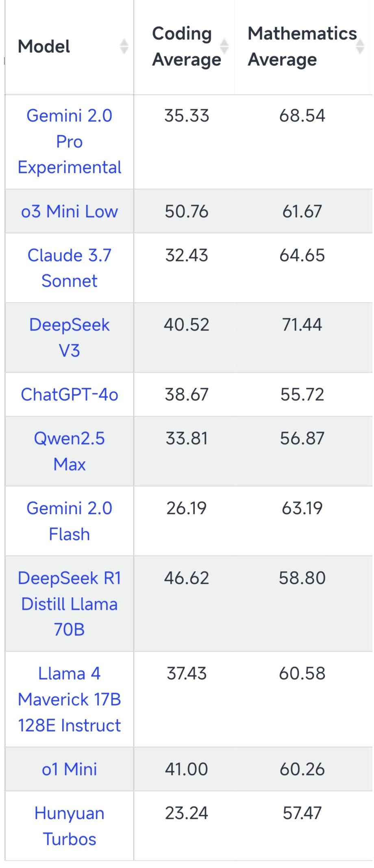Sort table by Model column arrows

(124, 47)
